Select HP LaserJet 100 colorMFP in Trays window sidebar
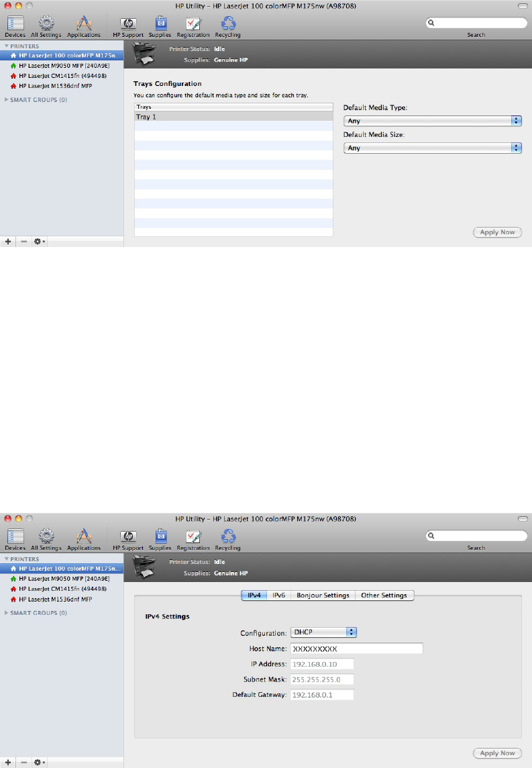Viewport: 532px width, 768px height. [x=62, y=55]
